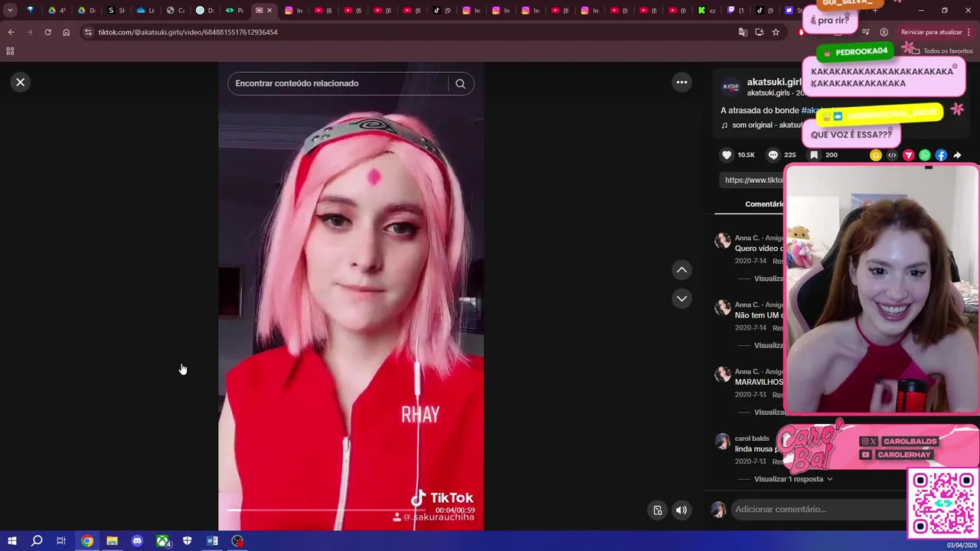Open File Explorer from taskbar
The height and width of the screenshot is (551, 980).
(x=112, y=541)
